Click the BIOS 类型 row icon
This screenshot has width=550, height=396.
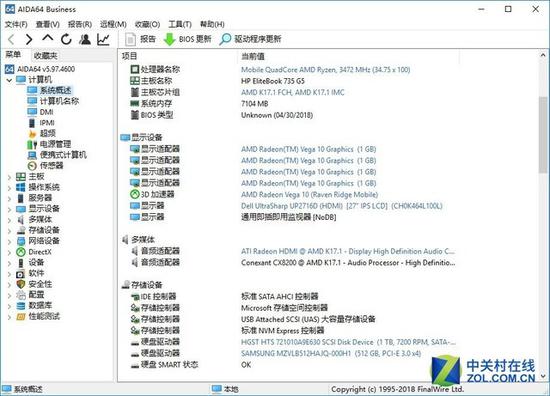click(135, 115)
